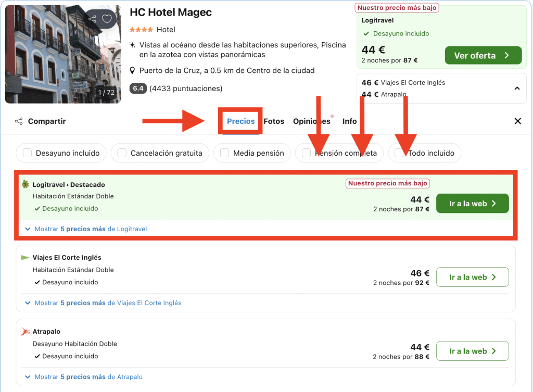Image resolution: width=533 pixels, height=392 pixels.
Task: Switch to the Fotos tab
Action: click(x=274, y=121)
